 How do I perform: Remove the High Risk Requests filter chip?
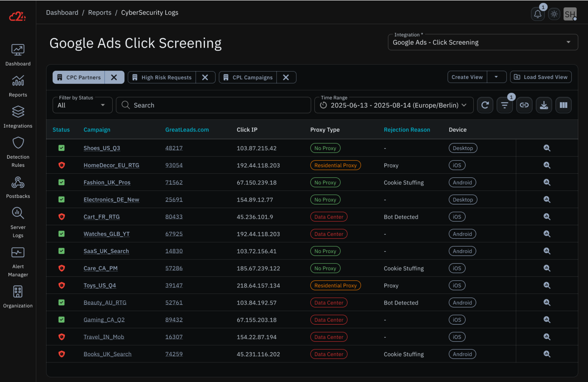(x=205, y=77)
